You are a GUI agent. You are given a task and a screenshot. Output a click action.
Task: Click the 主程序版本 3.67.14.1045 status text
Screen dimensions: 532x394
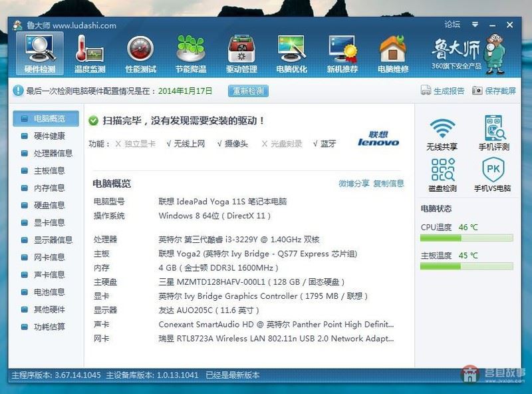tap(57, 375)
